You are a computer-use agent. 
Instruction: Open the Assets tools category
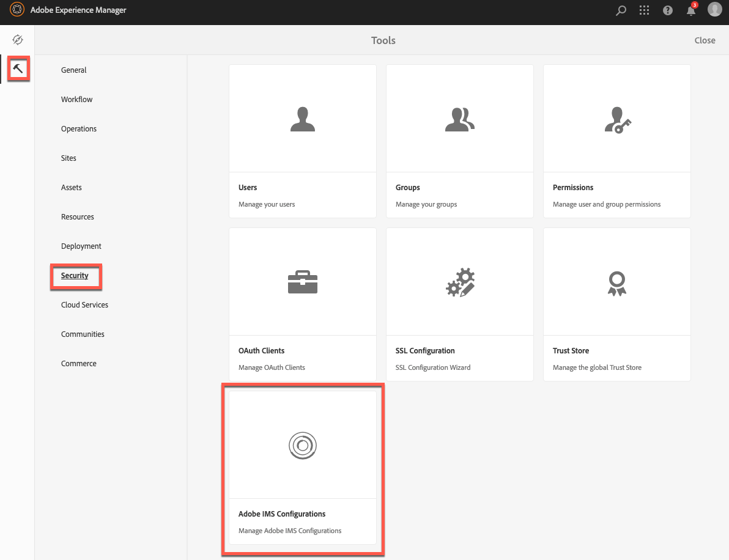point(71,187)
